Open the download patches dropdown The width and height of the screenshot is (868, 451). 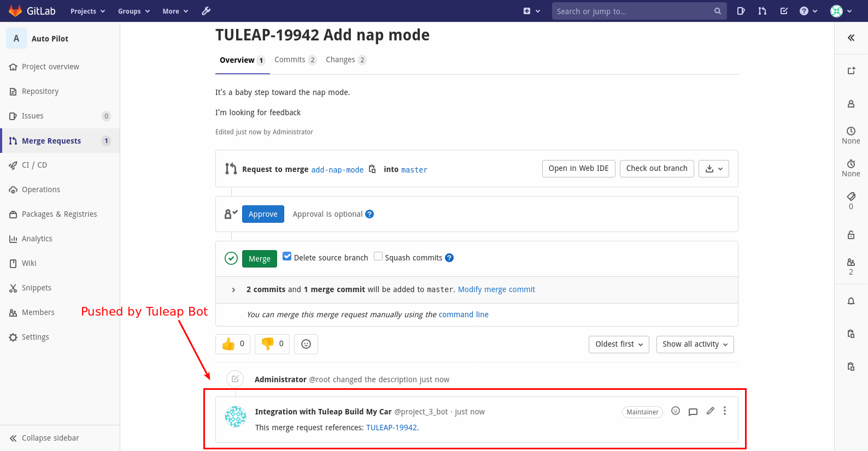pyautogui.click(x=714, y=169)
